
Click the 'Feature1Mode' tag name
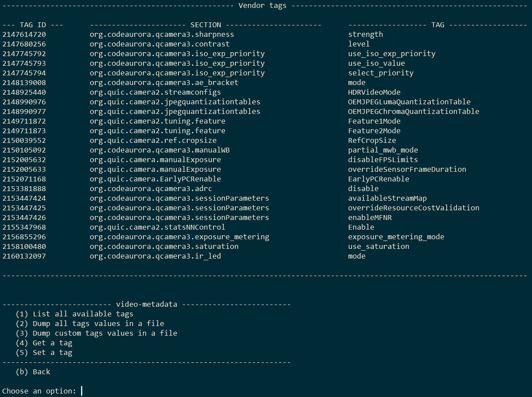pyautogui.click(x=374, y=121)
